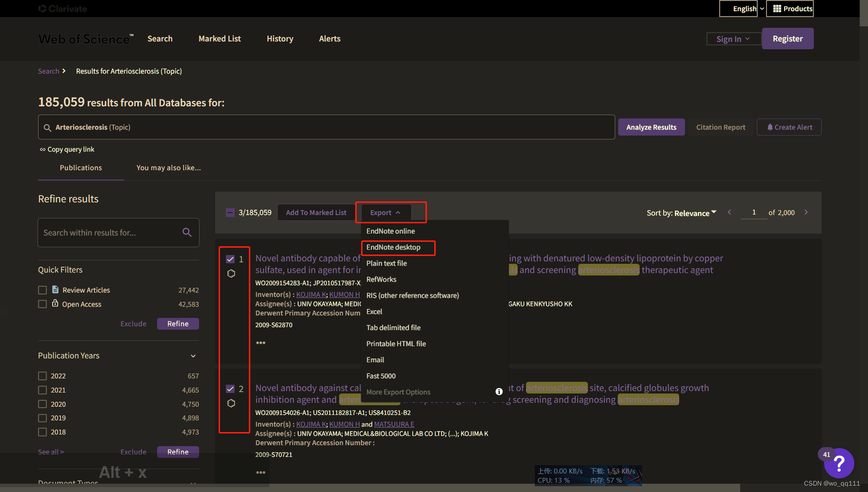Go to the previous results page arrow
Viewport: 868px width, 492px height.
coord(729,213)
